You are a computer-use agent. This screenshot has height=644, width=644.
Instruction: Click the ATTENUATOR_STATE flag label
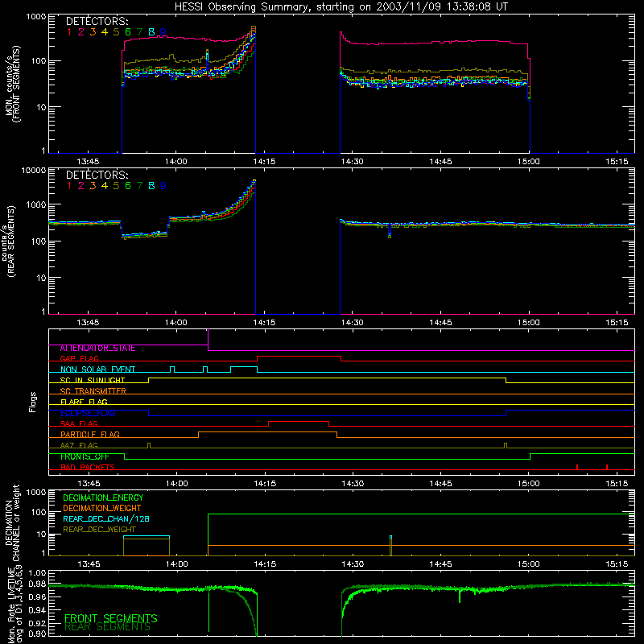coord(97,349)
